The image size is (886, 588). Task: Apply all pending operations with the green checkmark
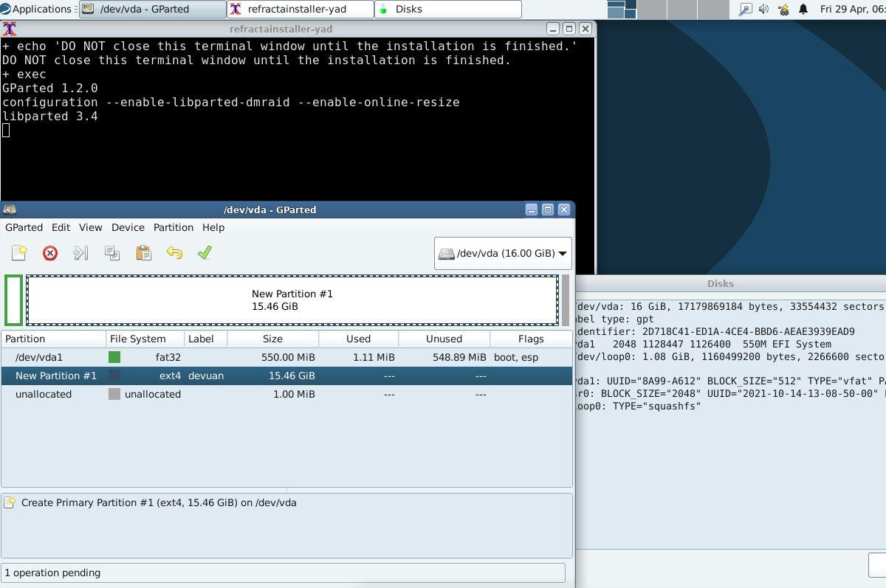point(205,253)
